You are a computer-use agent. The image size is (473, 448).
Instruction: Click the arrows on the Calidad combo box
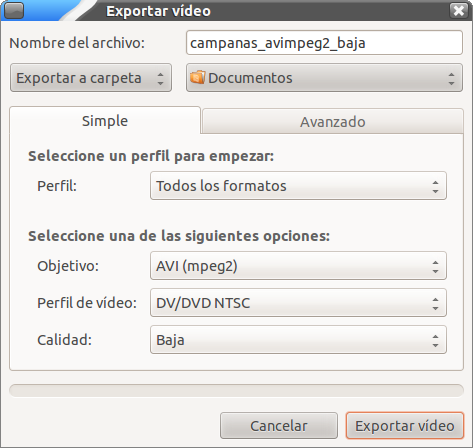[x=435, y=340]
